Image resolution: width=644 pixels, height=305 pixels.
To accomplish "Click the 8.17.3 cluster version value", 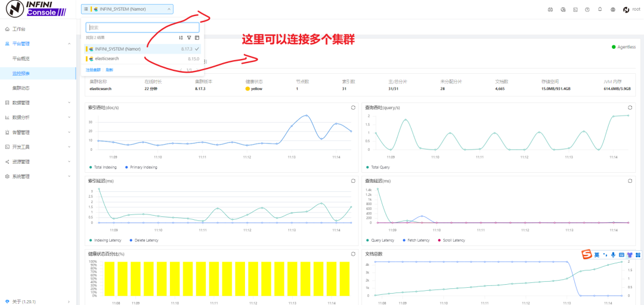I will pos(200,88).
